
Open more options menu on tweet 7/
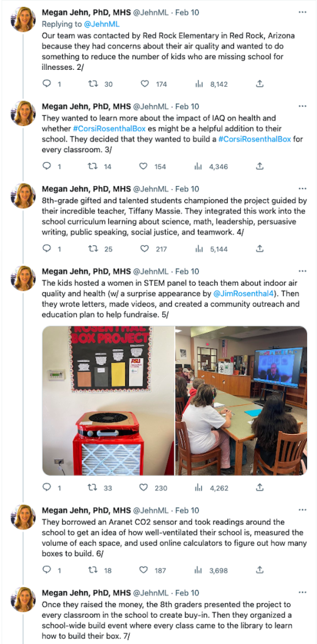coord(303,592)
